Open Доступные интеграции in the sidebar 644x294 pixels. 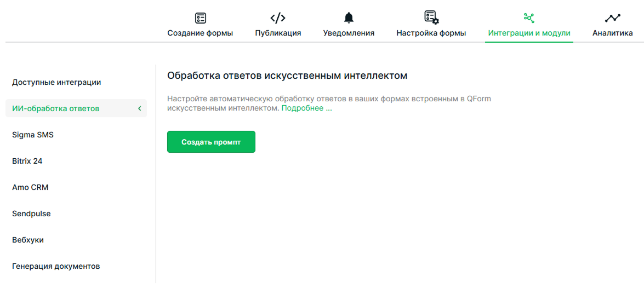(x=56, y=83)
